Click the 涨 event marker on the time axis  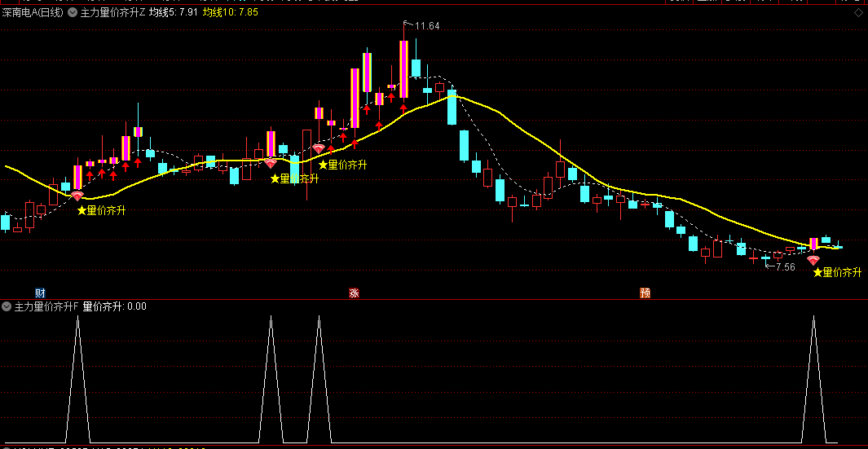(x=354, y=293)
